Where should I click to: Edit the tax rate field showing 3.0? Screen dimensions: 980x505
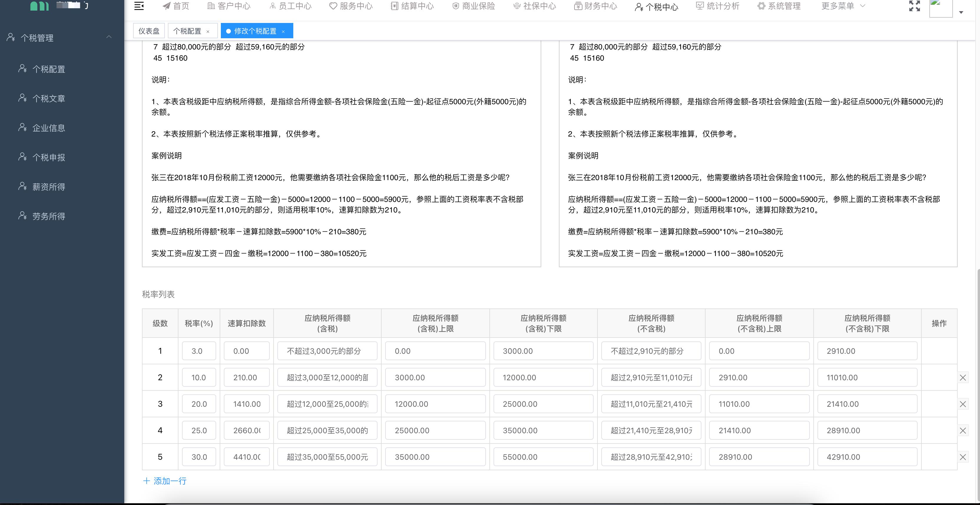pos(198,350)
